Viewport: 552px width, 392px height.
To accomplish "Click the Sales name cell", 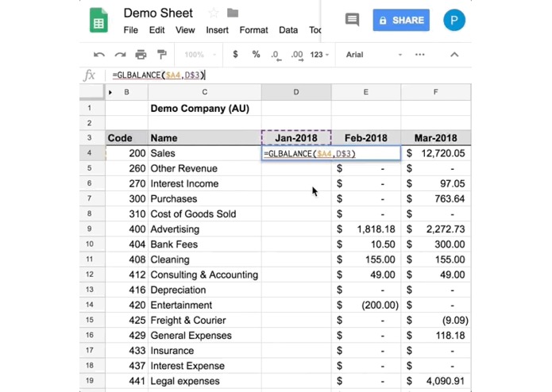I will coord(205,153).
